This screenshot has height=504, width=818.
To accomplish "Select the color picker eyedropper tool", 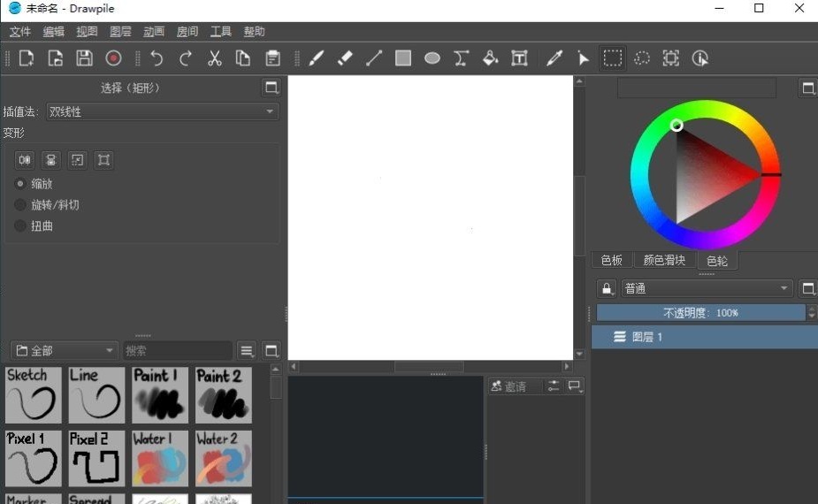I will tap(554, 57).
